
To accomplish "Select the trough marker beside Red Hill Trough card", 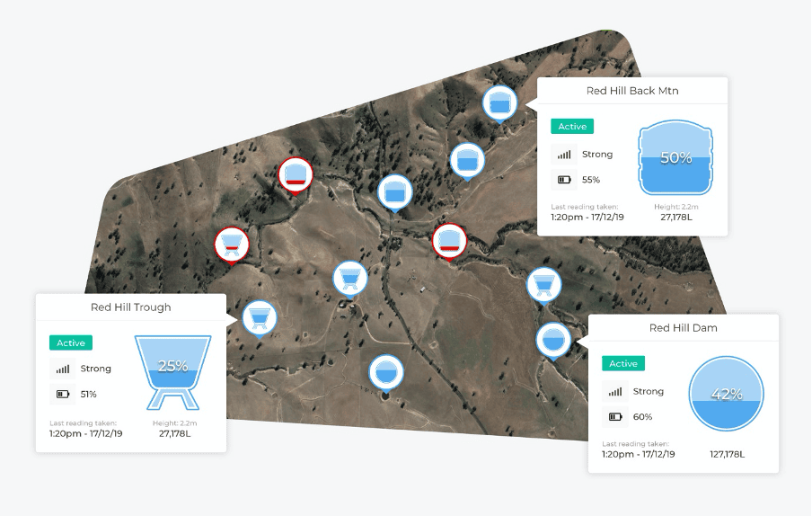I will coord(260,318).
